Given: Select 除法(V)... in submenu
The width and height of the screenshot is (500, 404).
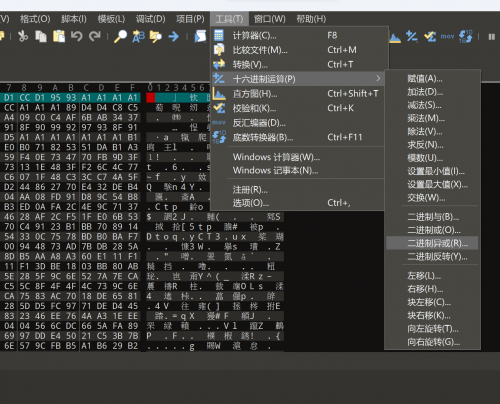Looking at the screenshot, I should (x=432, y=131).
